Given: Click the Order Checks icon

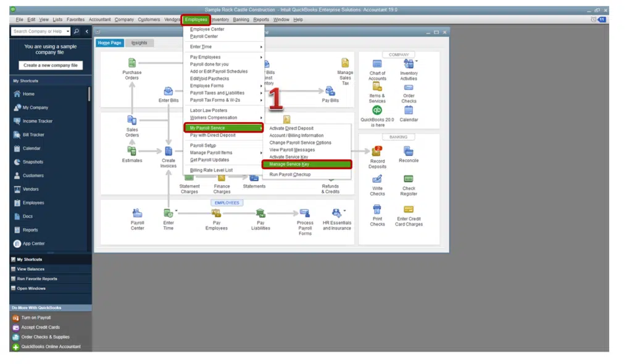Looking at the screenshot, I should [409, 88].
